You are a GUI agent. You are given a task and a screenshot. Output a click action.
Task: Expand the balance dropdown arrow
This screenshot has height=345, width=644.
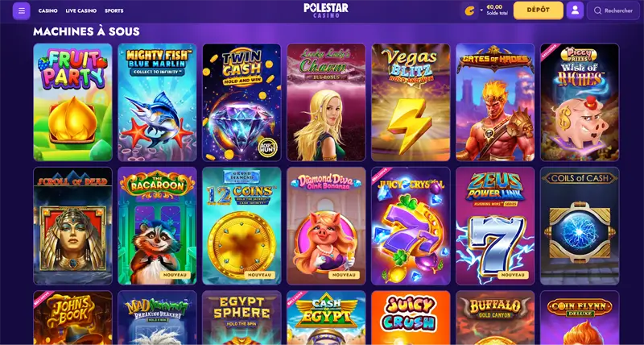click(x=481, y=10)
